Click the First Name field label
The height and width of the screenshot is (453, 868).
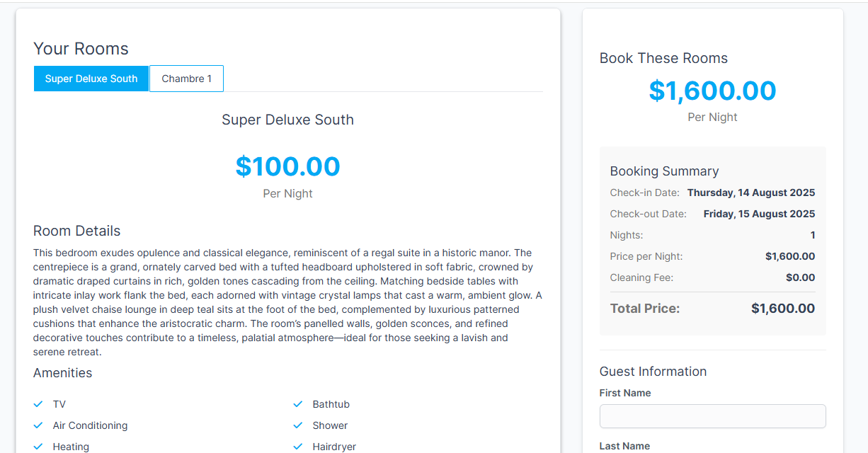(x=625, y=393)
